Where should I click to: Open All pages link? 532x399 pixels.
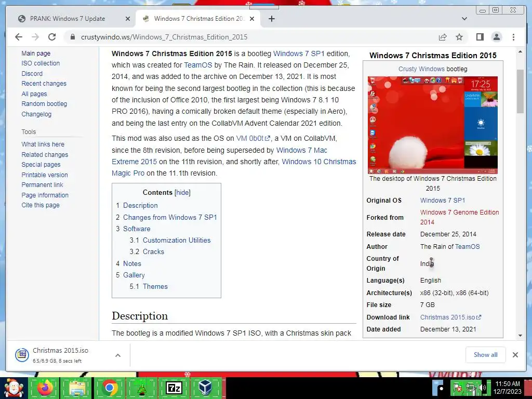click(x=34, y=94)
